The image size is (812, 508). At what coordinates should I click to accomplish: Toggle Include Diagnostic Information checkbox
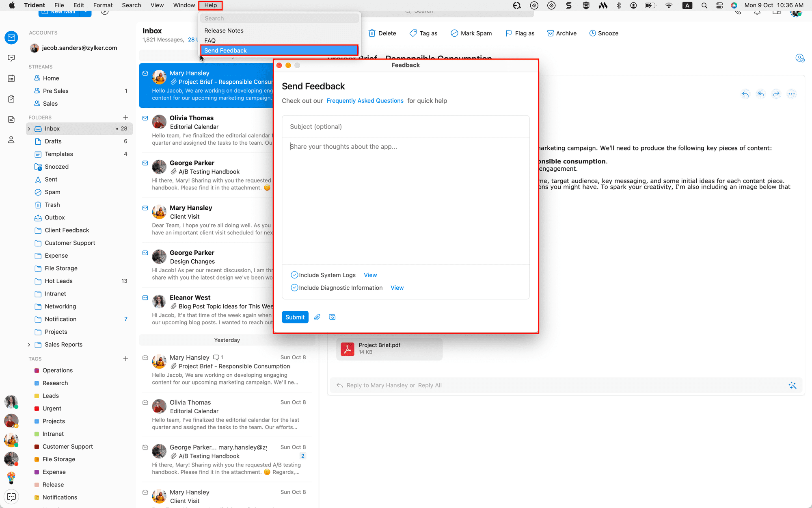tap(294, 288)
